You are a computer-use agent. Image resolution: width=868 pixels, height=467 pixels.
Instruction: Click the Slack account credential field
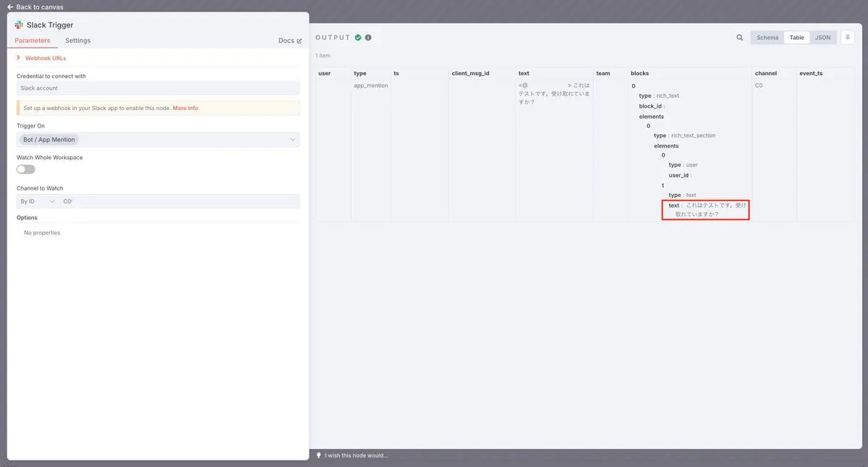pos(158,88)
